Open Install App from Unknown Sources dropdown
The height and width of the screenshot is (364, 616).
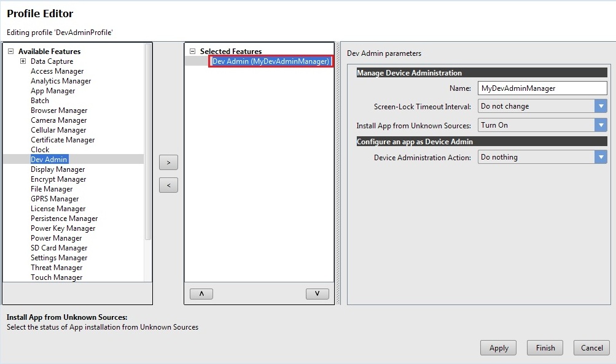click(x=601, y=125)
